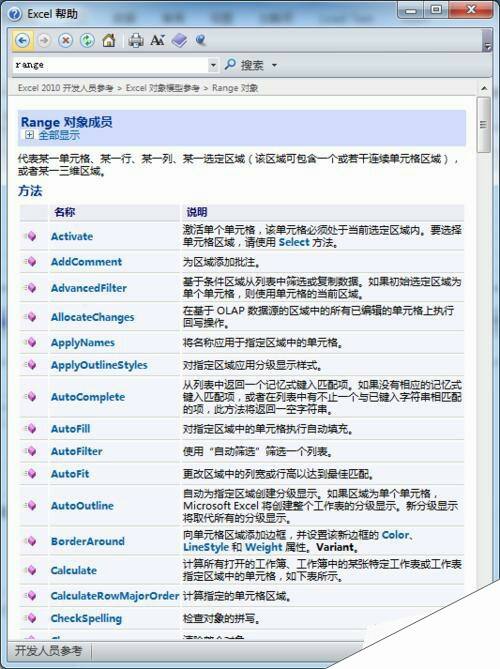The width and height of the screenshot is (500, 669).
Task: Click the method icon beside ApplyOutlineStyles
Action: point(30,365)
